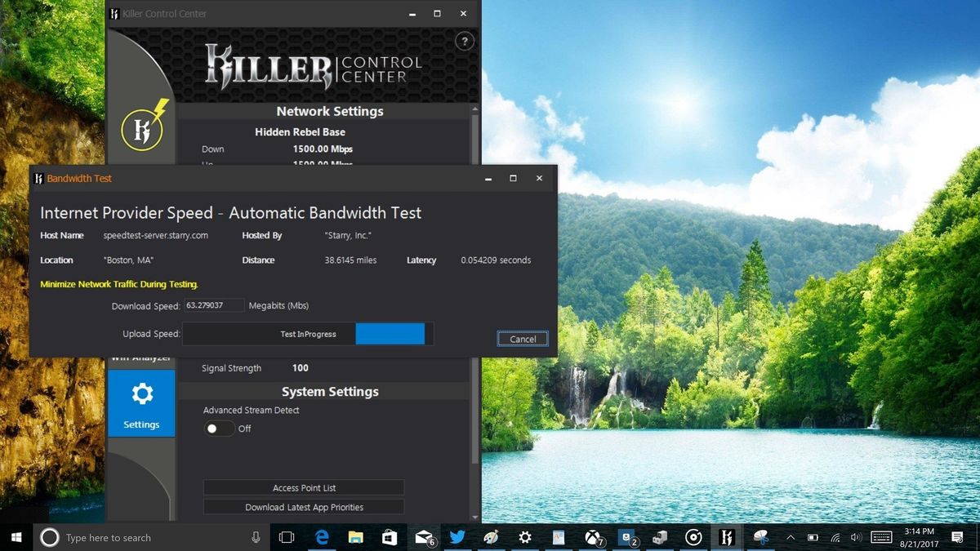Click the Killer Control Center taskbar icon
The width and height of the screenshot is (980, 551).
click(x=727, y=537)
